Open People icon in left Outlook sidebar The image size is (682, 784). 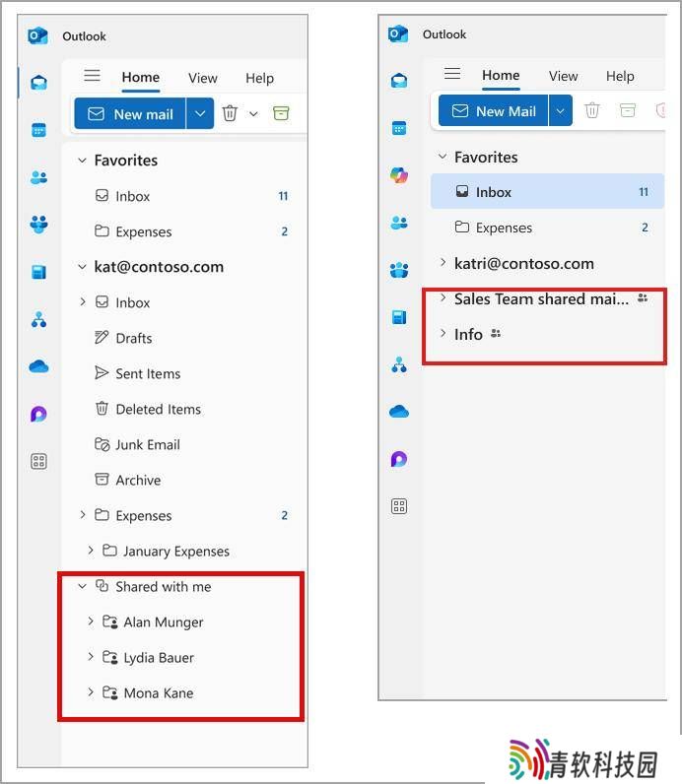click(x=39, y=177)
